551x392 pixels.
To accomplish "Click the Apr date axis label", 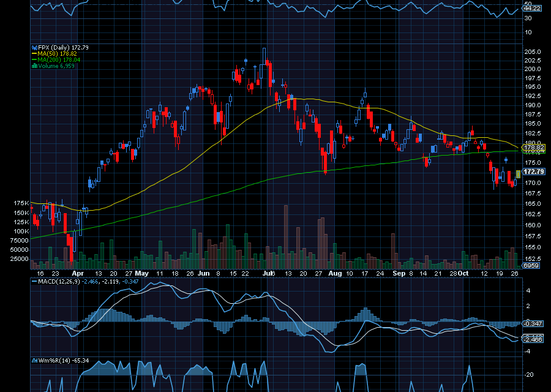I will (78, 274).
